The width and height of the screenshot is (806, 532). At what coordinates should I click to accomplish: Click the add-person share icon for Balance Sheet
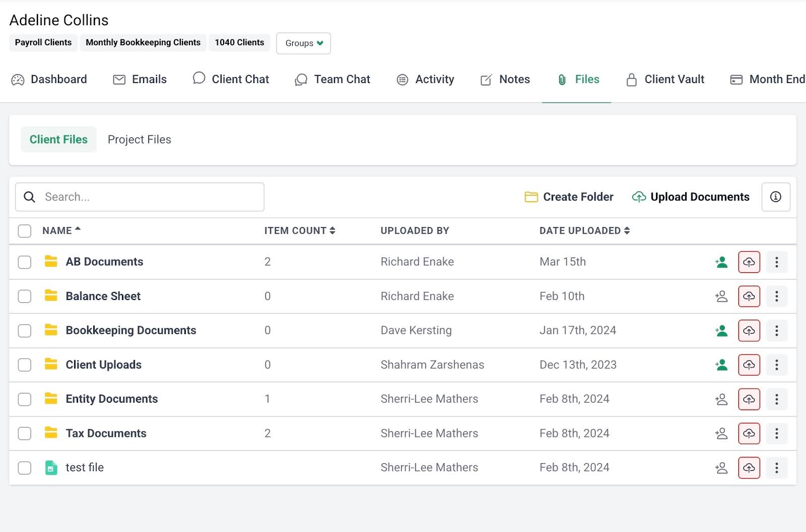tap(721, 296)
